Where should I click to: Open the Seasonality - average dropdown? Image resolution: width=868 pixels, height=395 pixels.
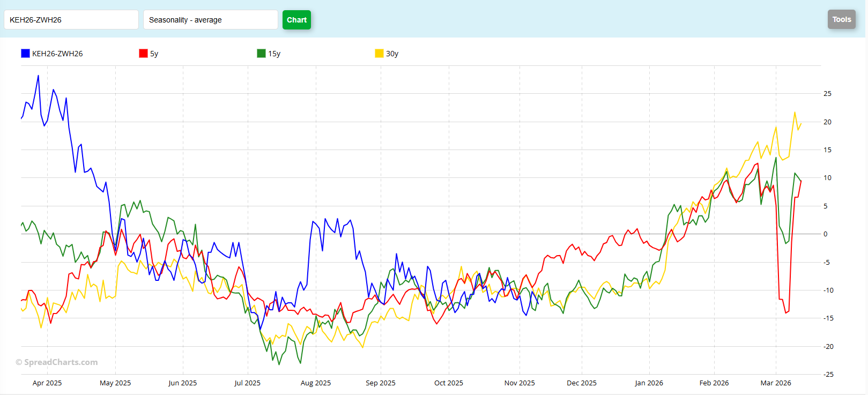click(x=210, y=20)
